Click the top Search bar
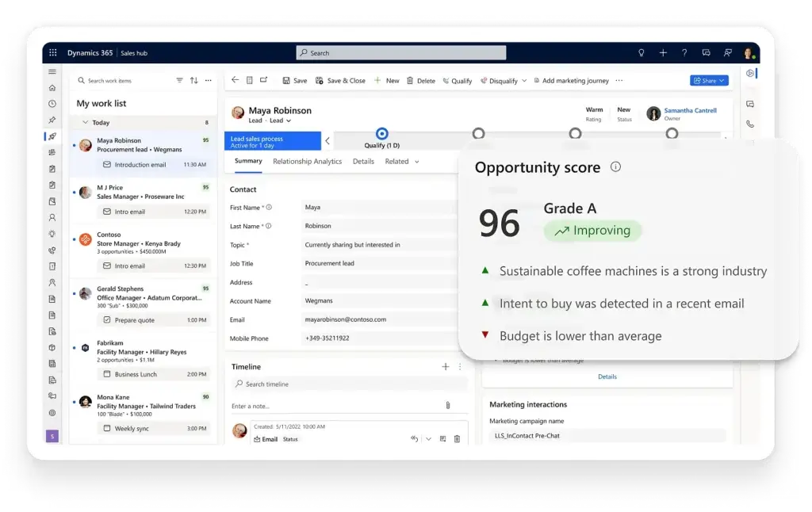The image size is (812, 512). [x=400, y=53]
